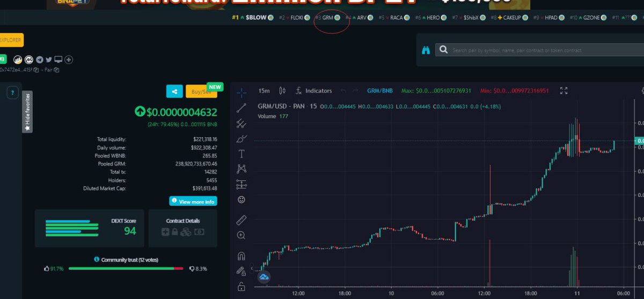Select the long position prediction tool
The image size is (644, 299).
[x=241, y=184]
